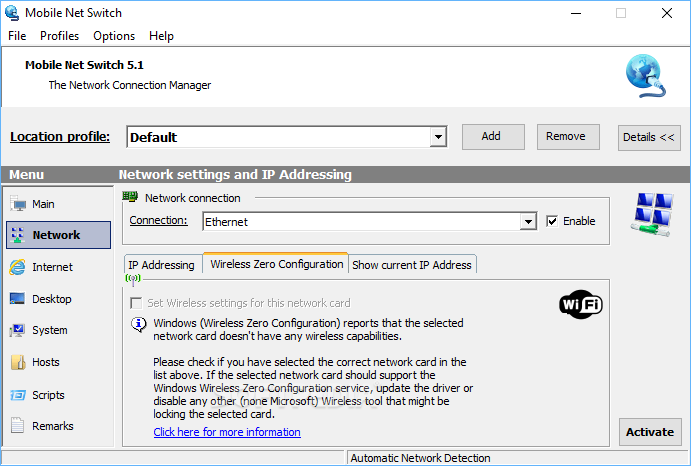The image size is (691, 466).
Task: Click the info balloon icon next to message
Action: [x=139, y=324]
